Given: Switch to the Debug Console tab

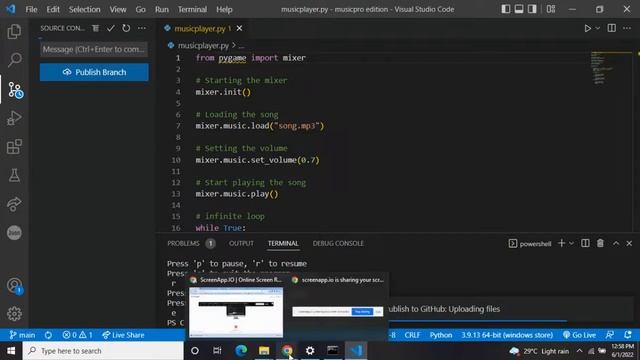Looking at the screenshot, I should (x=338, y=243).
